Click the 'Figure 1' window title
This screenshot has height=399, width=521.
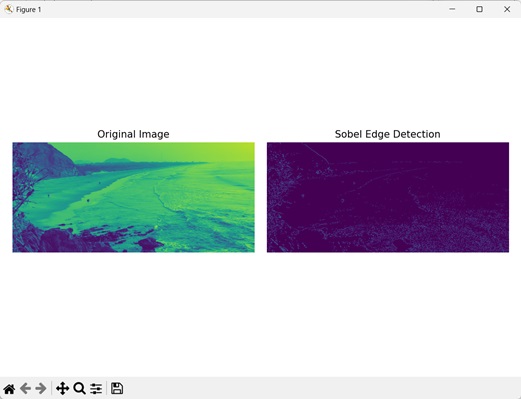pos(29,10)
